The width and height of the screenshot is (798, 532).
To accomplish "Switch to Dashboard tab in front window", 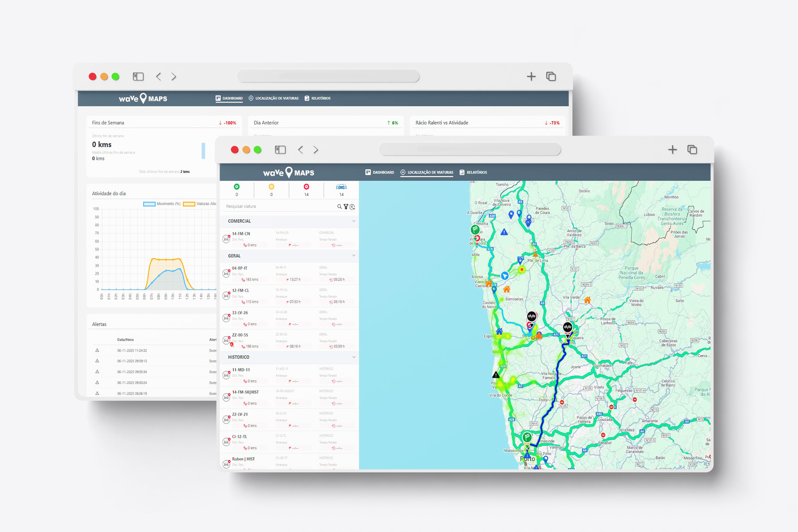I will 379,172.
